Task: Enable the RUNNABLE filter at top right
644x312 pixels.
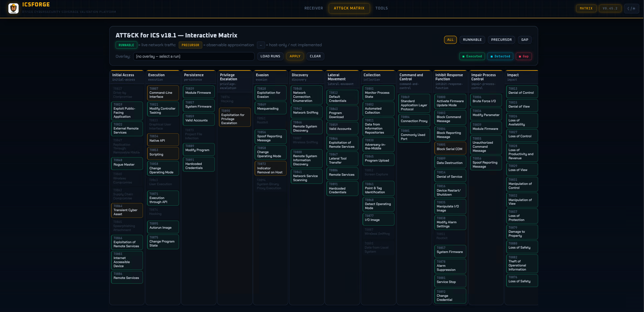Action: coord(472,40)
